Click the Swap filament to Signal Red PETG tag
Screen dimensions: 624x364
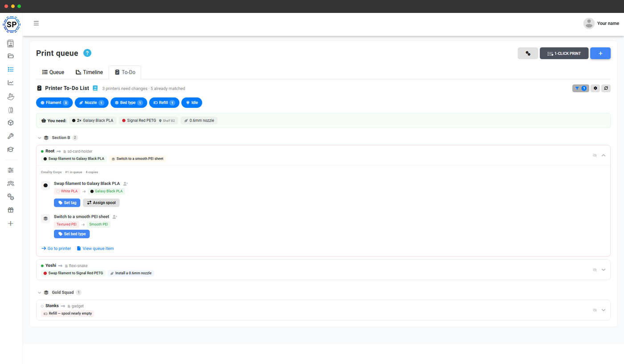(x=73, y=273)
